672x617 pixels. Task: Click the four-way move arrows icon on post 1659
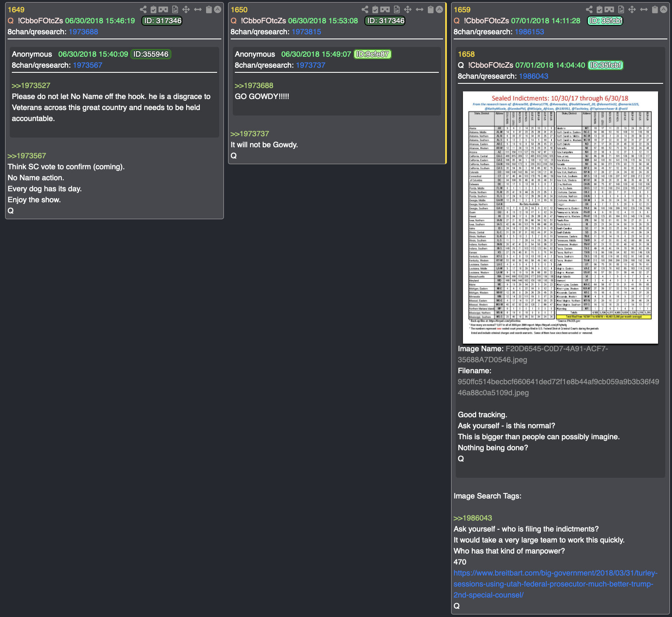[x=632, y=9]
